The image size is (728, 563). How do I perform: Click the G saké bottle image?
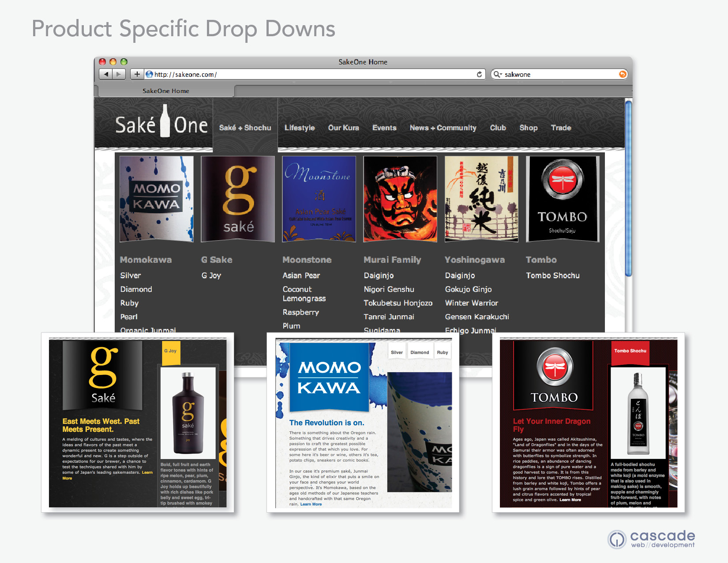(188, 413)
